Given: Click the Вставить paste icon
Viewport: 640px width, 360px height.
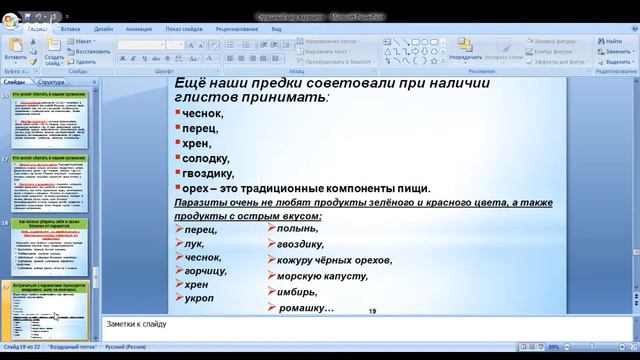Looking at the screenshot, I should (16, 45).
